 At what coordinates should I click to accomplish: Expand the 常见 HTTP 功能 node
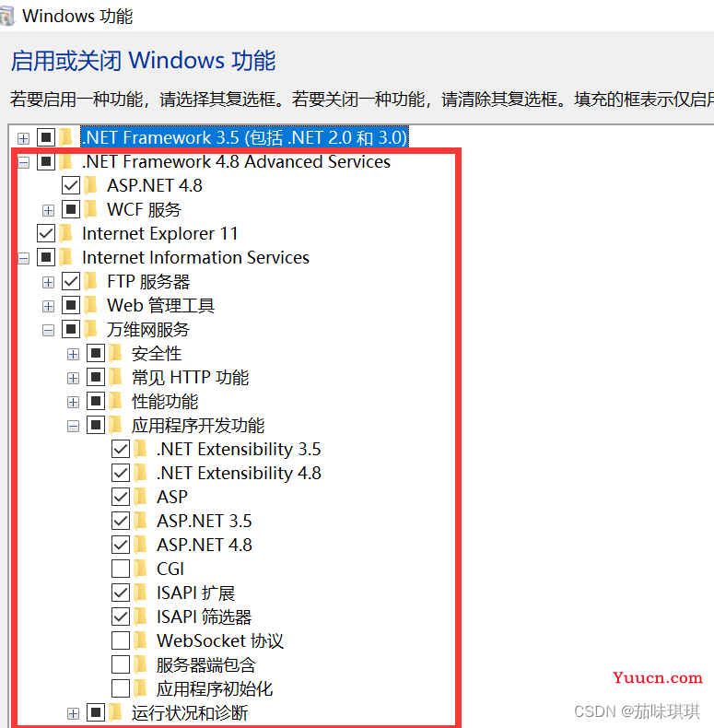pos(73,379)
